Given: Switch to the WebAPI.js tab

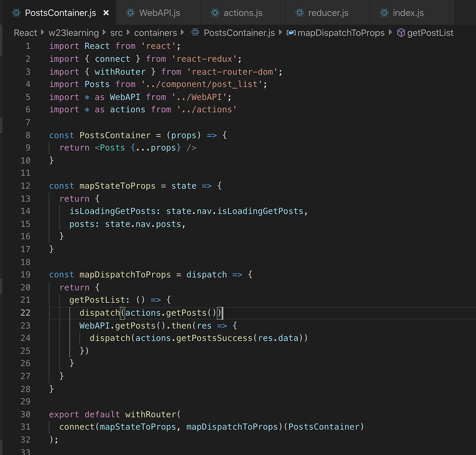Looking at the screenshot, I should 157,12.
